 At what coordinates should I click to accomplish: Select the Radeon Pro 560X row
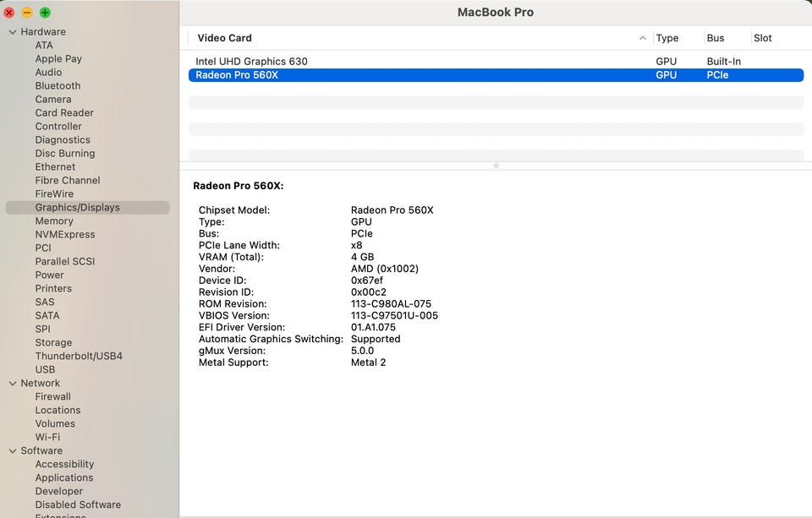[497, 75]
